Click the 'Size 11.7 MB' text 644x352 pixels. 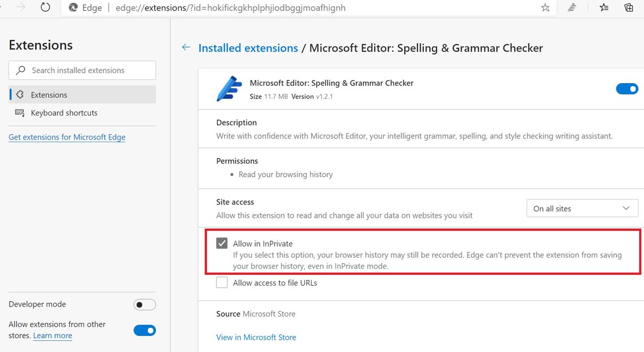click(269, 96)
